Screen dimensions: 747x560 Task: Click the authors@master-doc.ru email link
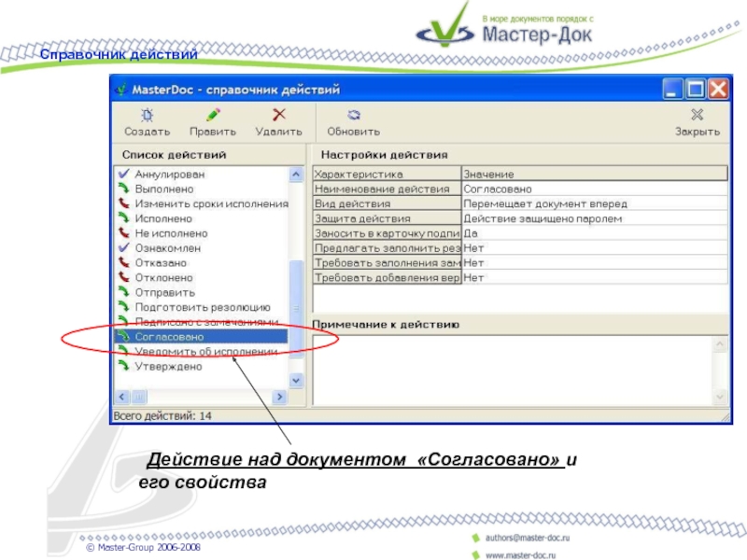tap(528, 538)
